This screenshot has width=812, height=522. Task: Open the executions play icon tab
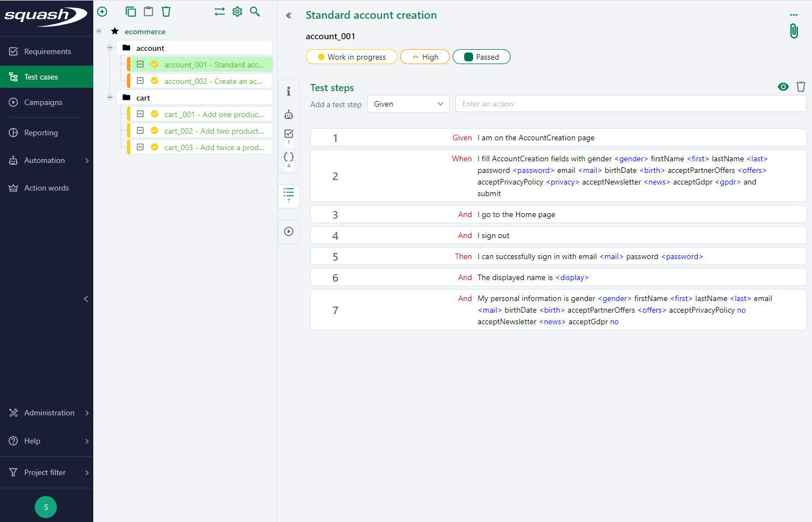pyautogui.click(x=289, y=231)
